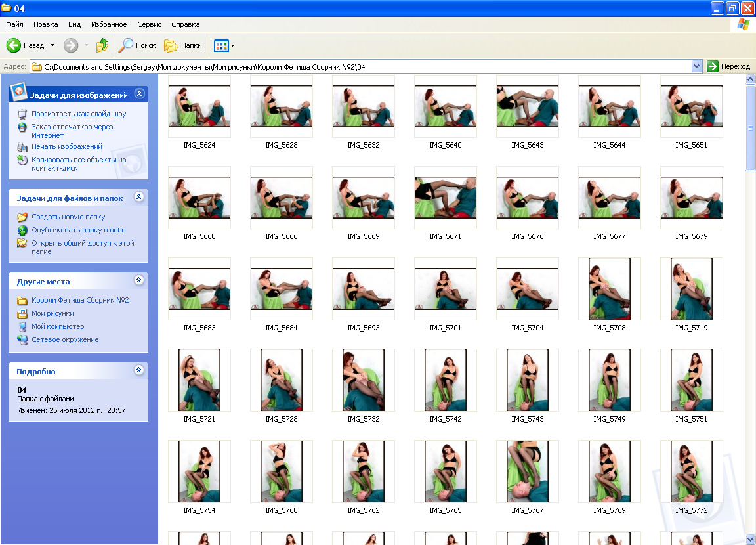Click Печать изображений link
Image resolution: width=756 pixels, height=545 pixels.
pos(67,146)
